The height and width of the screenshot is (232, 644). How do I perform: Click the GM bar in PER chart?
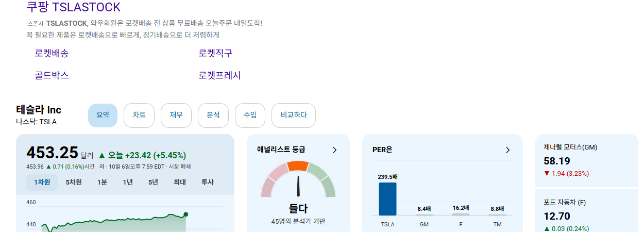(x=424, y=214)
